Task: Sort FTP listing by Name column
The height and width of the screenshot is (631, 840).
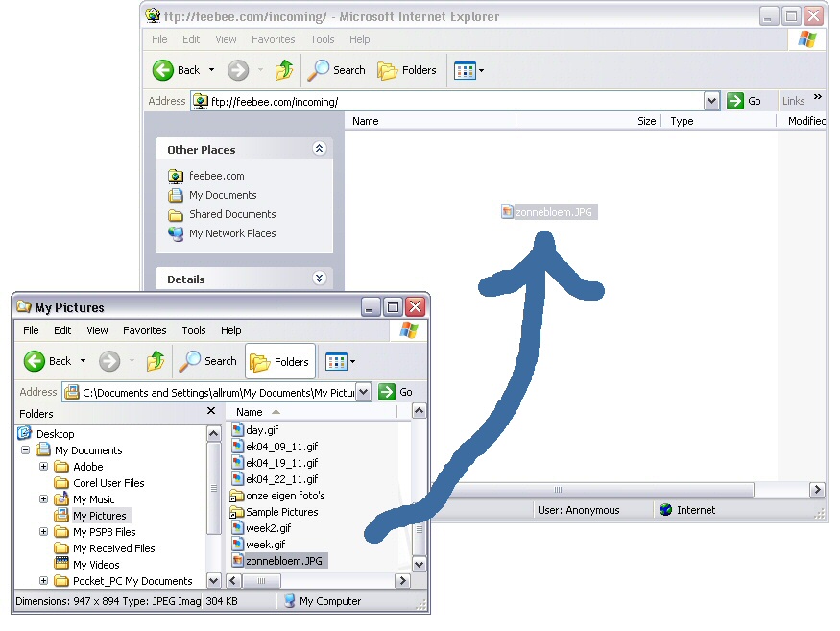Action: point(430,121)
